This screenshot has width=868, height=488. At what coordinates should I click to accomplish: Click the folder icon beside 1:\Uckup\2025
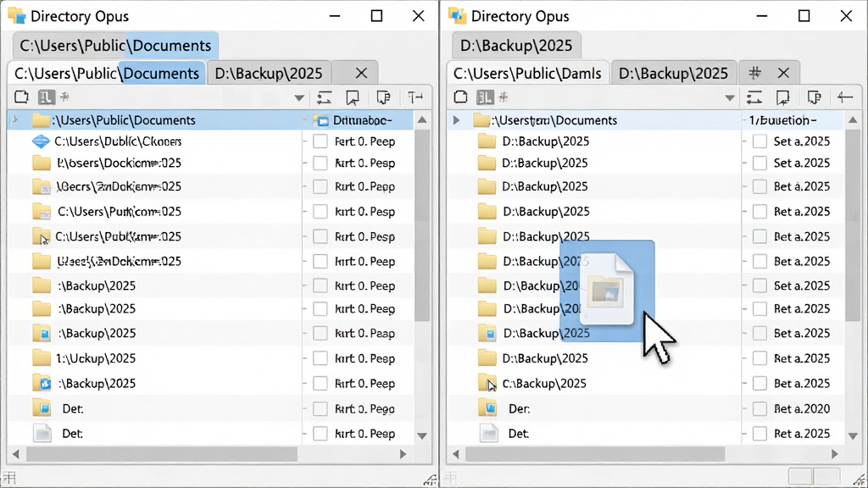coord(42,358)
